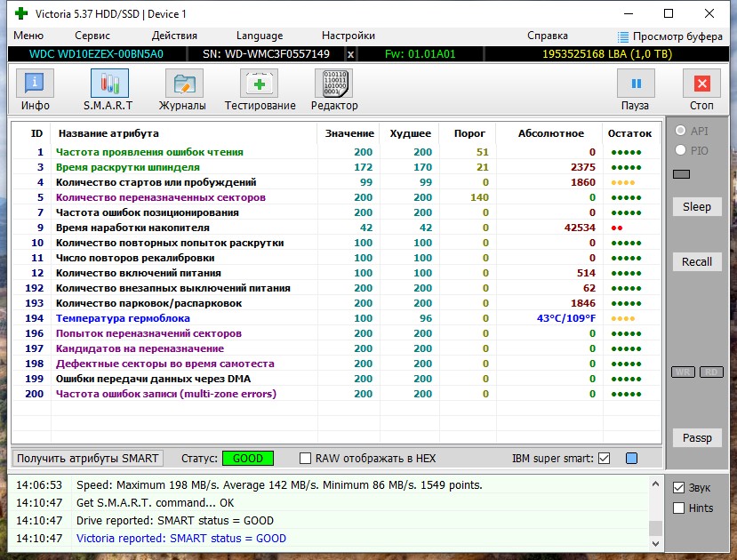Open the Инфо drive info icon
The image size is (737, 560).
click(35, 84)
